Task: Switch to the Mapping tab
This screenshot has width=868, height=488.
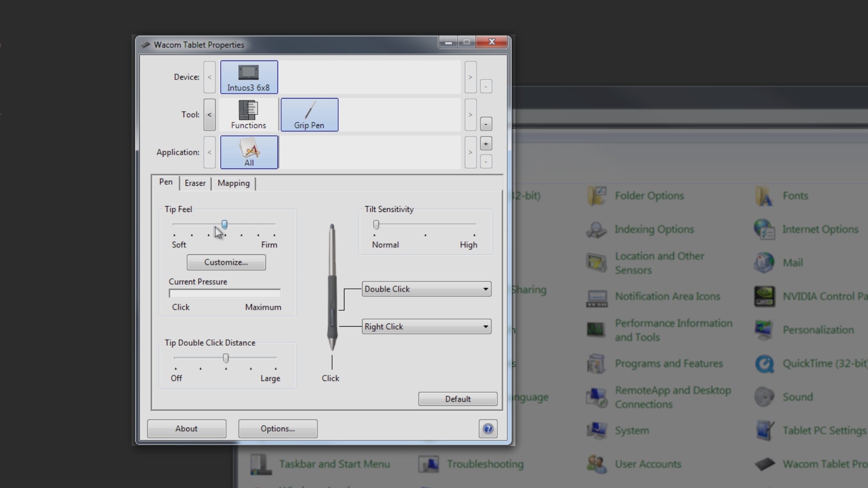Action: tap(234, 183)
